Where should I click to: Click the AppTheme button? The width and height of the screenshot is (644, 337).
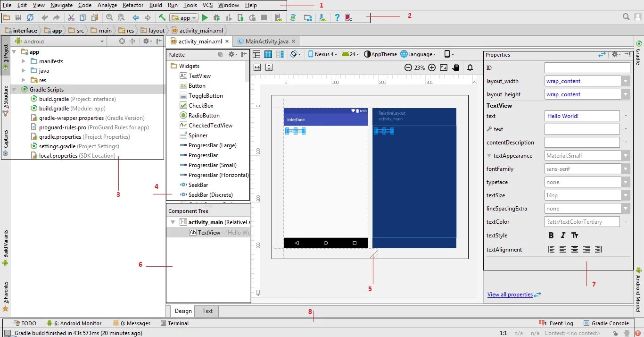381,54
